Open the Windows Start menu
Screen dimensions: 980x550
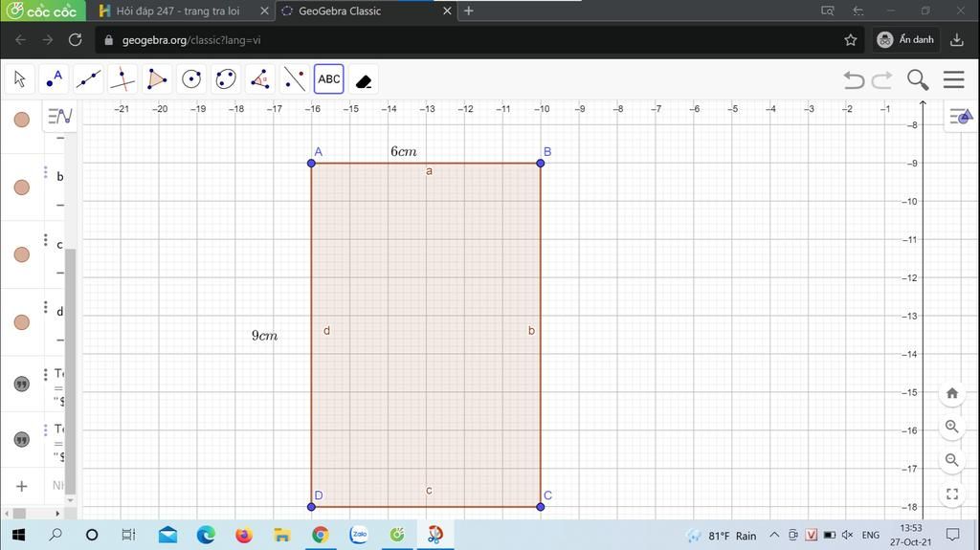[x=18, y=535]
